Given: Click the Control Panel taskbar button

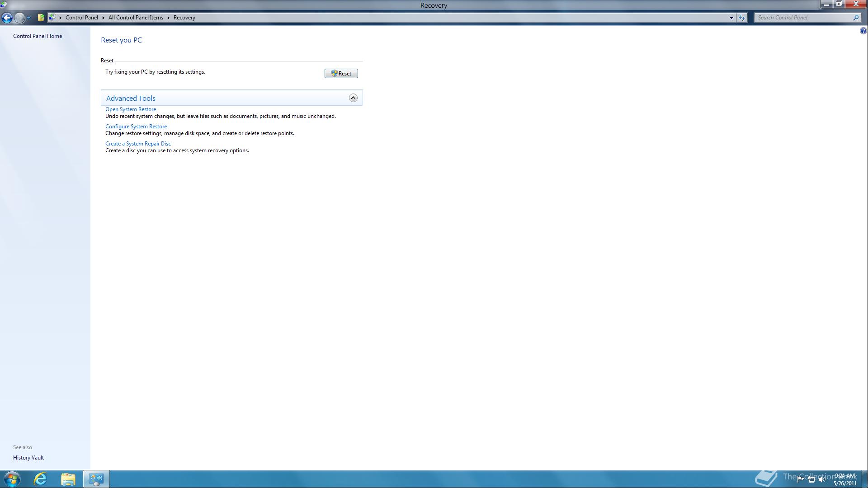Looking at the screenshot, I should 96,479.
